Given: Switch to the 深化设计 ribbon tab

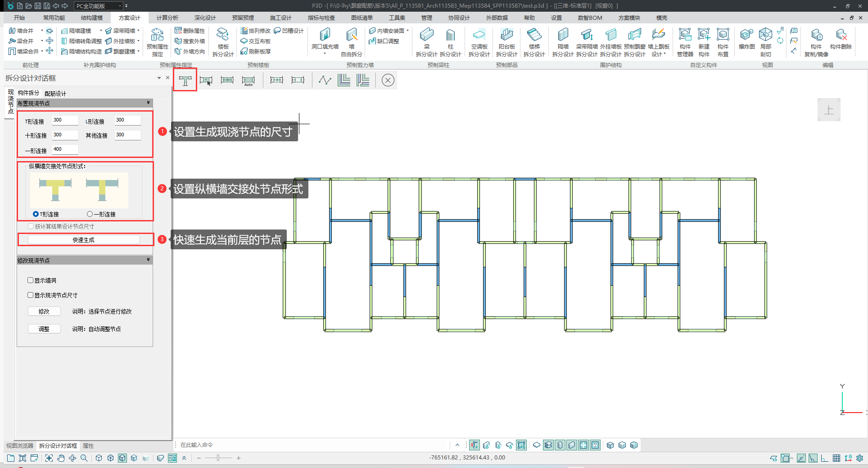Looking at the screenshot, I should click(x=205, y=18).
